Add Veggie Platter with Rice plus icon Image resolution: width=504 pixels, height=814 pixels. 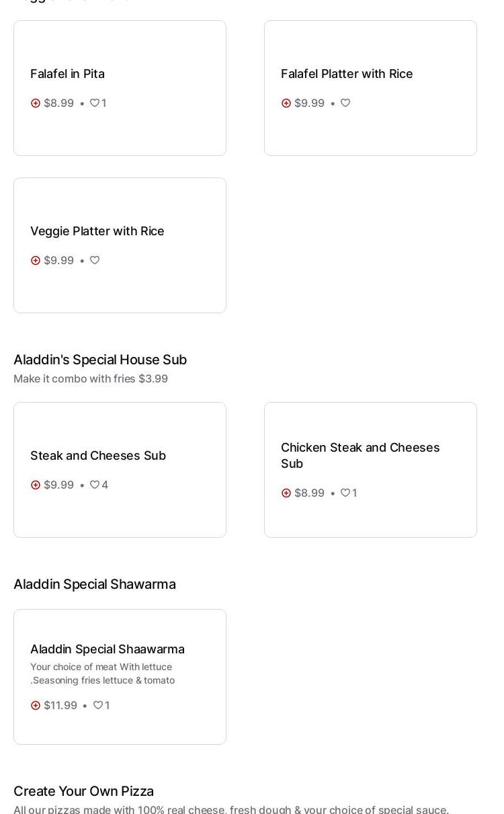click(36, 260)
